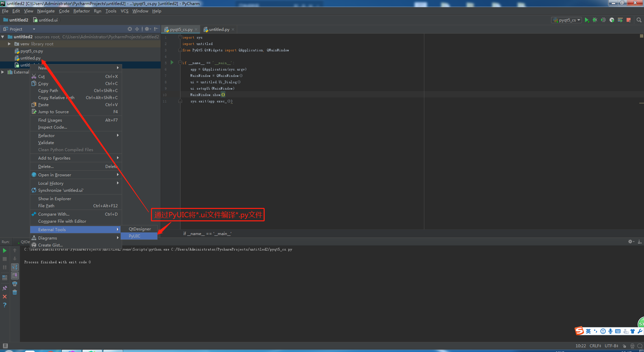Click the Hector inspector icon in status bar
Viewport: 644px width, 352px height.
tap(632, 346)
